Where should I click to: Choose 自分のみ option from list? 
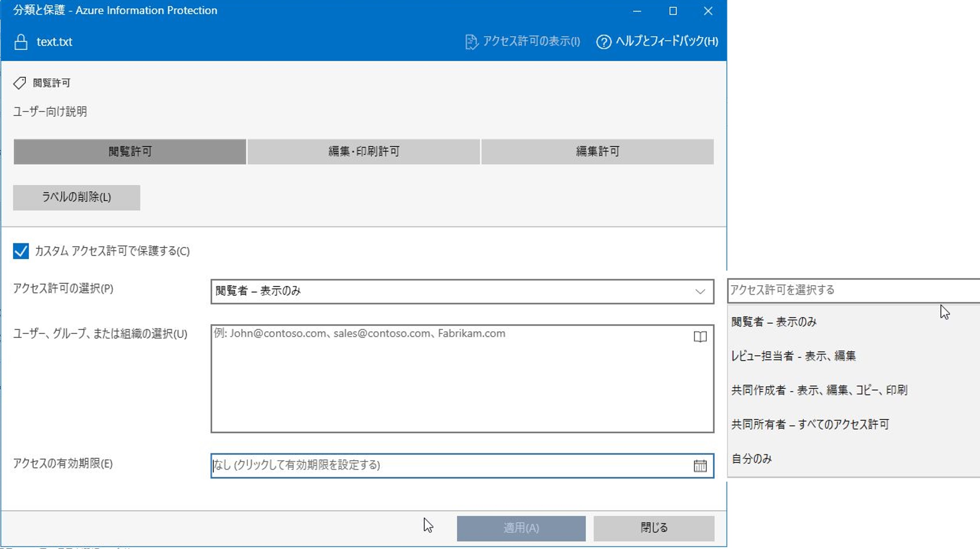(x=853, y=459)
